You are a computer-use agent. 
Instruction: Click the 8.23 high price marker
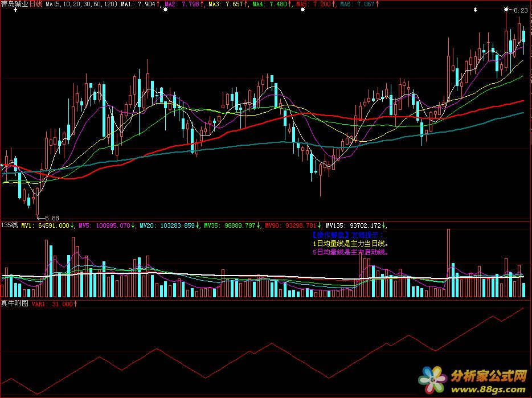tap(519, 10)
